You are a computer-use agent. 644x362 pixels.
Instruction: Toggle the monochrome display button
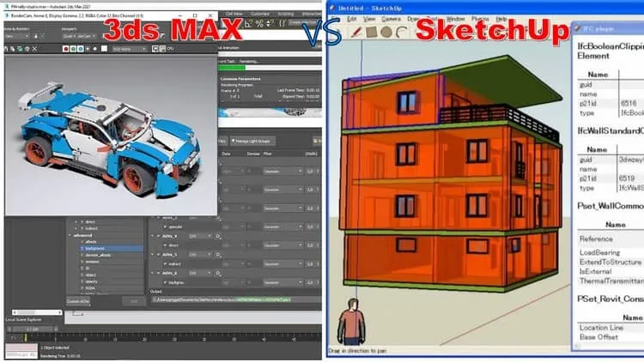pos(95,49)
